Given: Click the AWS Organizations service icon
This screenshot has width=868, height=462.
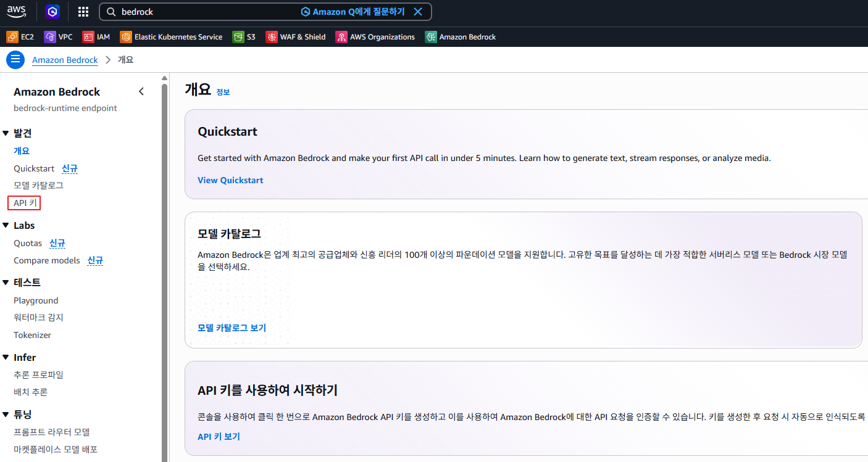Looking at the screenshot, I should [x=341, y=37].
